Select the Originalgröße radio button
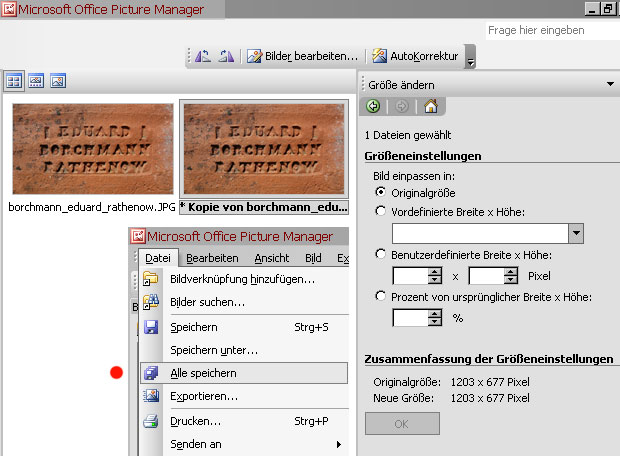Image resolution: width=620 pixels, height=456 pixels. point(380,191)
